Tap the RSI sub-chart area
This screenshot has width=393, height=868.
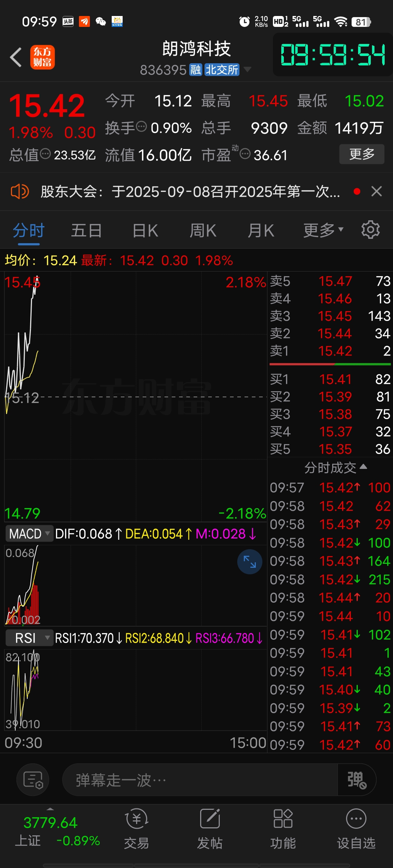135,690
